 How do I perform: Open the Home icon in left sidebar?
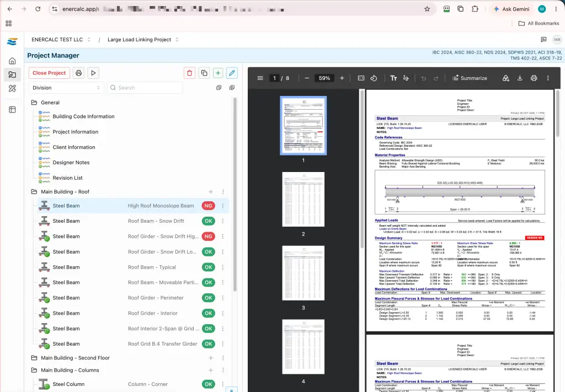(12, 61)
